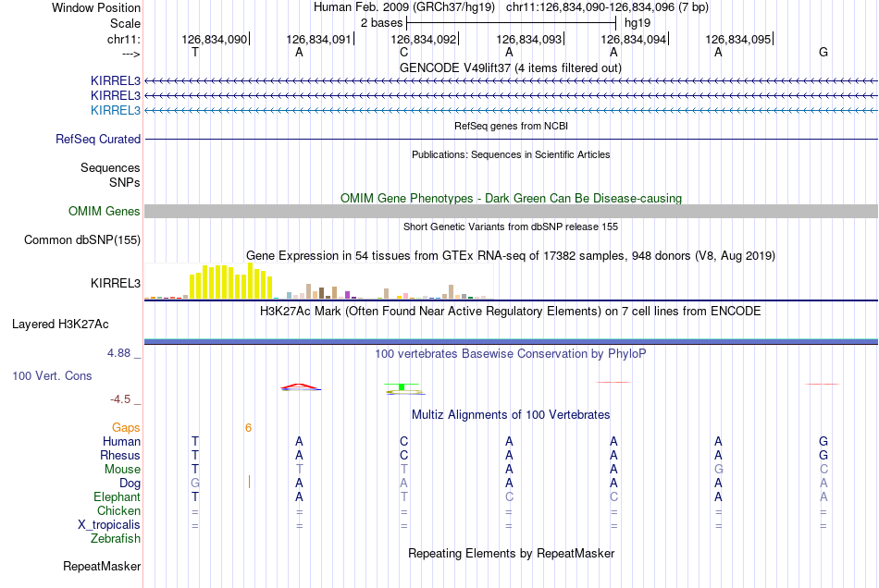Click the 4.88 PhyloP scale maximum

coord(118,353)
